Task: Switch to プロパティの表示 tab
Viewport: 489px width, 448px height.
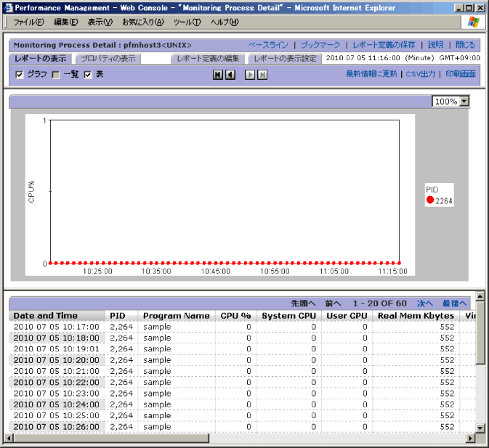Action: pyautogui.click(x=108, y=58)
